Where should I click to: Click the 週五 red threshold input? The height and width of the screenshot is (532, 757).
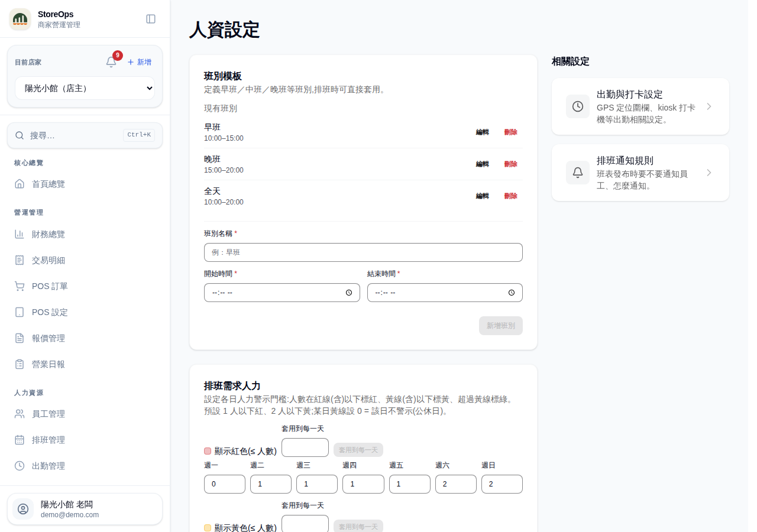click(x=410, y=484)
